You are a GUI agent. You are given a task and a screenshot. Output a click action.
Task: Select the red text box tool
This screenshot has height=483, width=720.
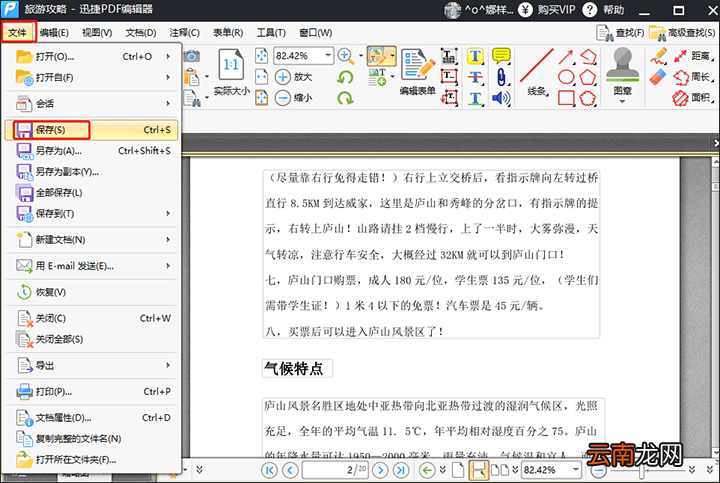coord(449,77)
